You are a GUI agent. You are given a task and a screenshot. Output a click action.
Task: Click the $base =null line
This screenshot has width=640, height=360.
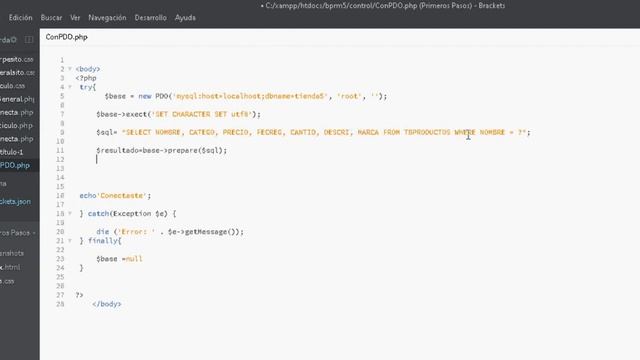tap(119, 258)
